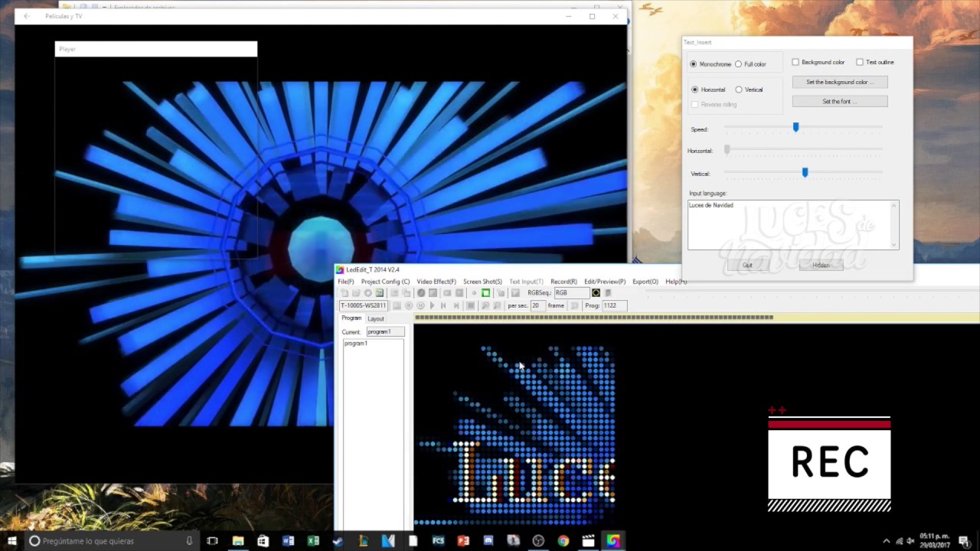Select the Horizontal text direction radio button

pyautogui.click(x=694, y=90)
